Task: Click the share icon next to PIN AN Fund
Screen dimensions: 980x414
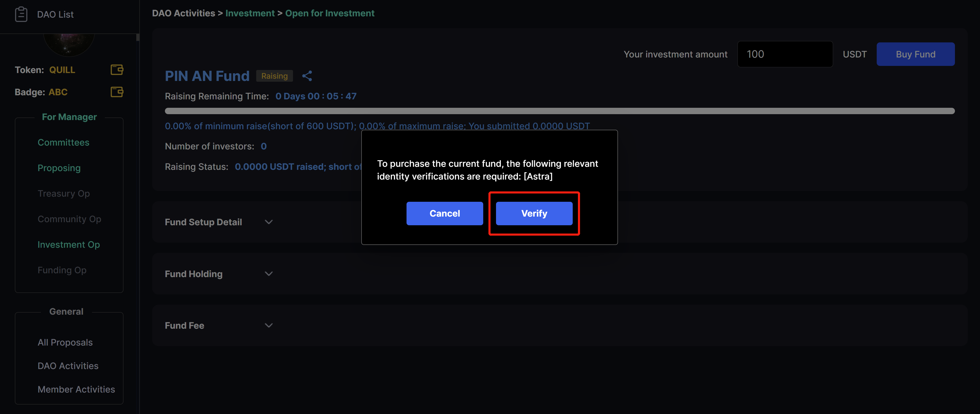Action: [x=307, y=76]
